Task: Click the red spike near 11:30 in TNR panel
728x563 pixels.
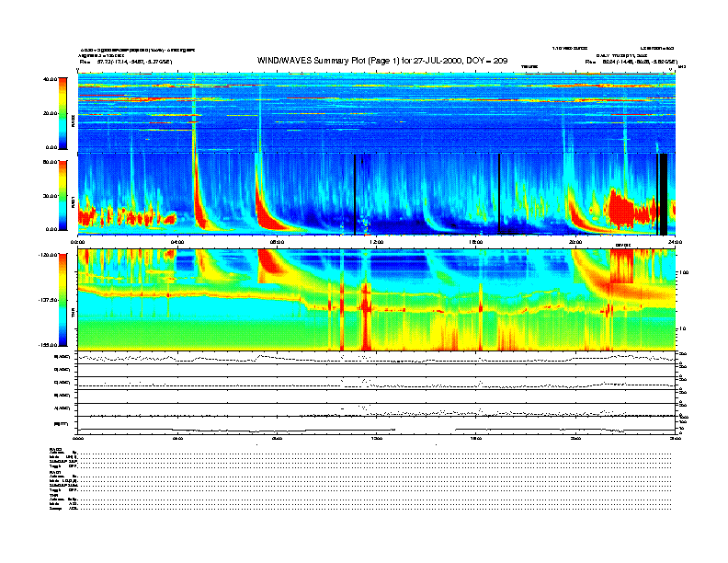Action: 367,316
